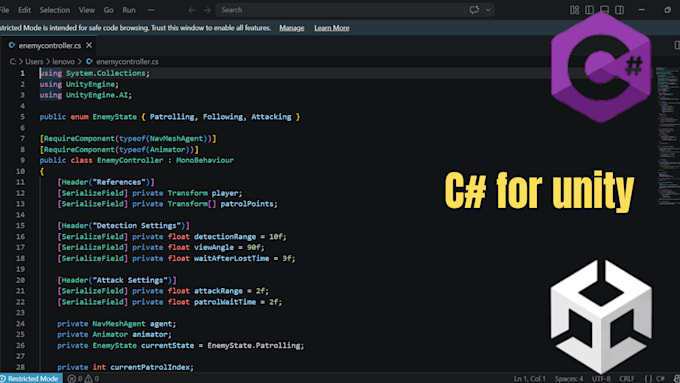Click the Learn More link
The width and height of the screenshot is (680, 383).
[332, 28]
